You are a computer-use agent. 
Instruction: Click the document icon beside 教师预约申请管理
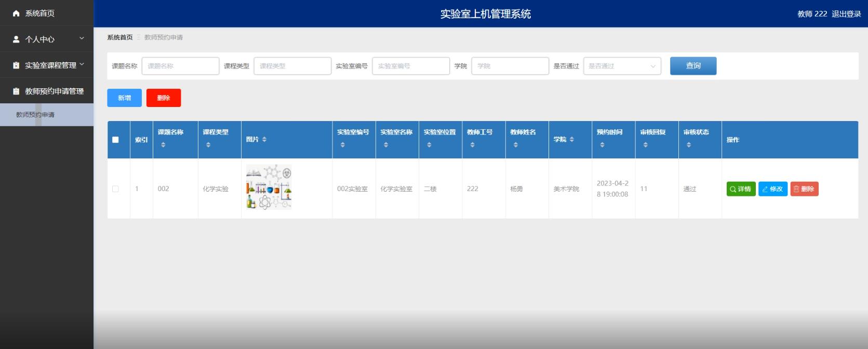16,91
